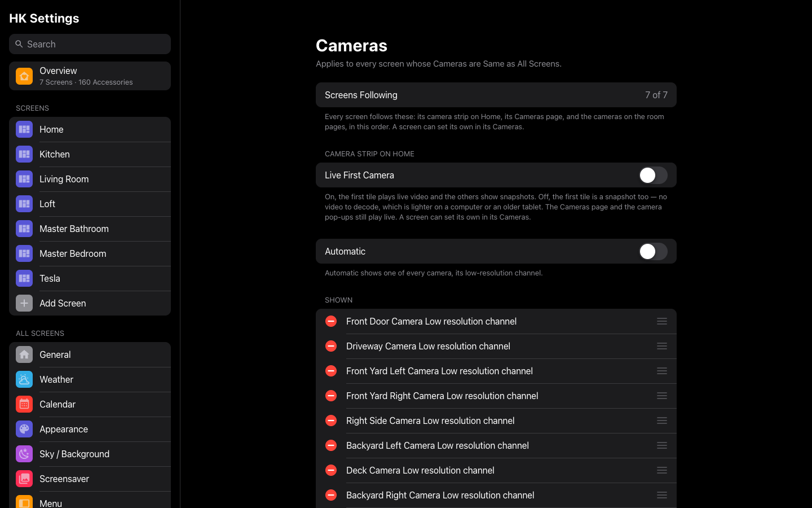Open Master Bedroom screen

click(x=90, y=253)
